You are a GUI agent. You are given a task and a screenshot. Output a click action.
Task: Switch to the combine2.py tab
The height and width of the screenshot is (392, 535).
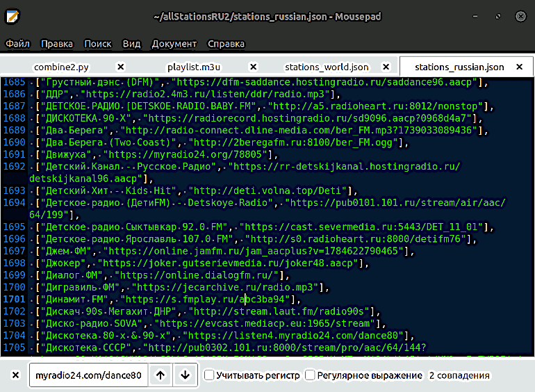(x=61, y=67)
